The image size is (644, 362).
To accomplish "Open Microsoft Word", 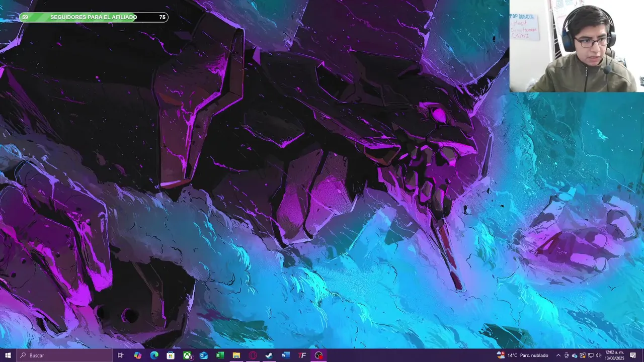I will [286, 355].
